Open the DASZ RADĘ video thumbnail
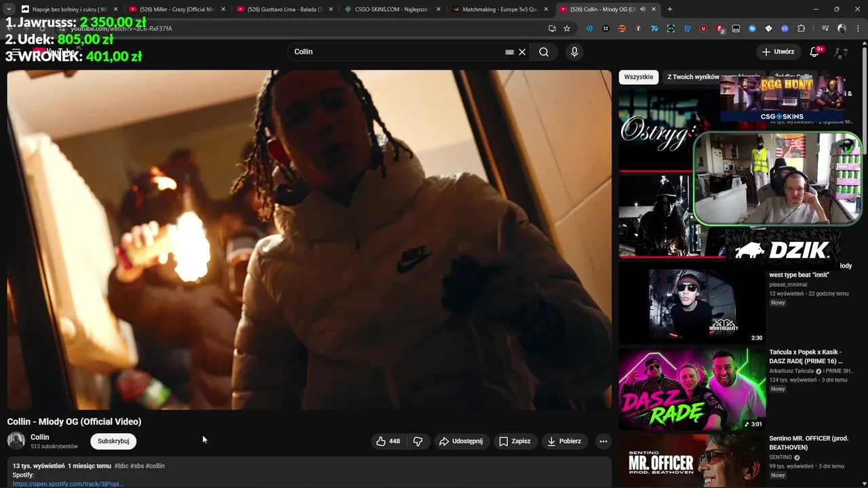Image resolution: width=868 pixels, height=488 pixels. (x=692, y=390)
